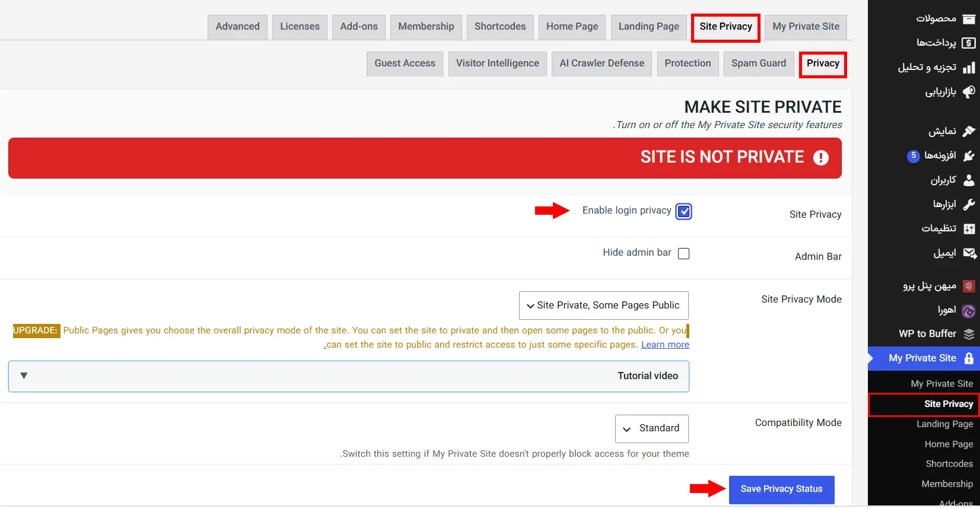Open the Visitor Intelligence sub-tab
Image resolution: width=980 pixels, height=509 pixels.
click(498, 63)
